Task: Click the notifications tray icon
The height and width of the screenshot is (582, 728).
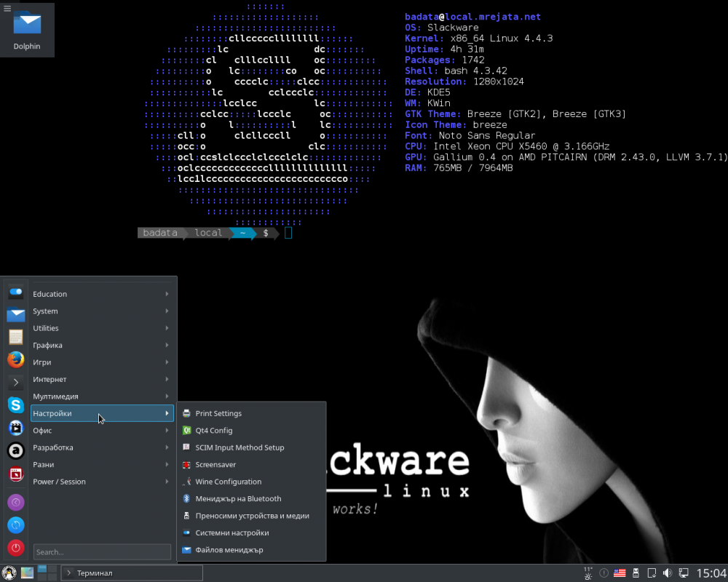Action: [604, 573]
